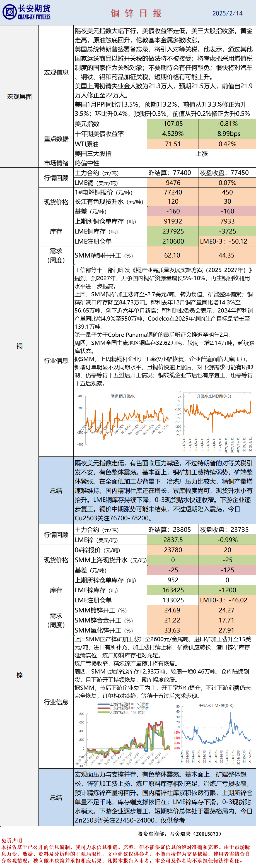Click the Chang-An Futures logo

26,13
